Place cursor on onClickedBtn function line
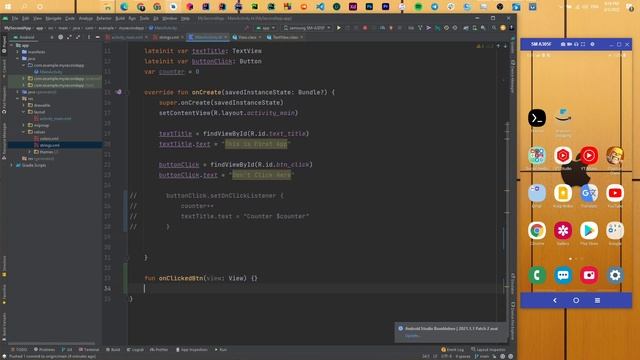Screen dimensions: 640x360 [201, 278]
